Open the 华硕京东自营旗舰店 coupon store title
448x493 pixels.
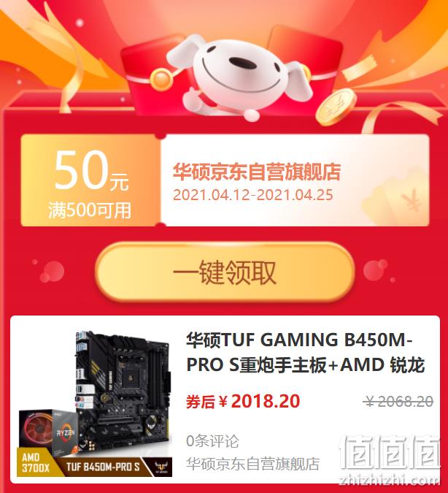click(257, 172)
